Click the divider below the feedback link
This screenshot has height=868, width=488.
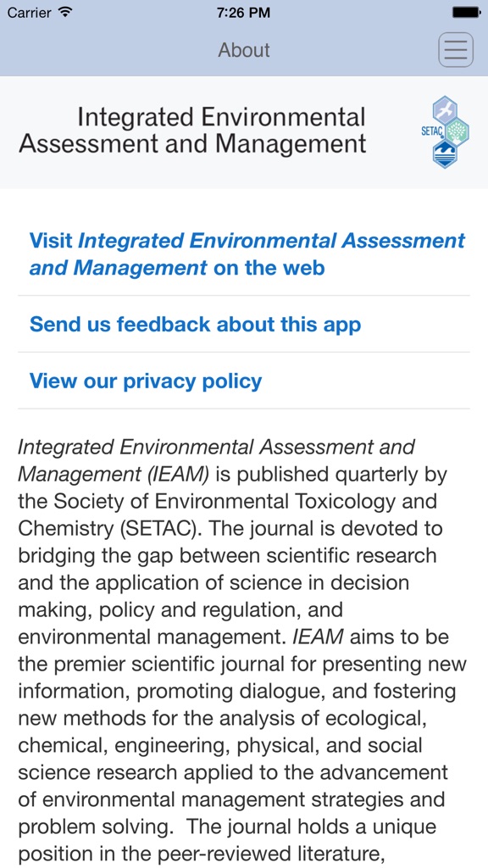pyautogui.click(x=244, y=352)
